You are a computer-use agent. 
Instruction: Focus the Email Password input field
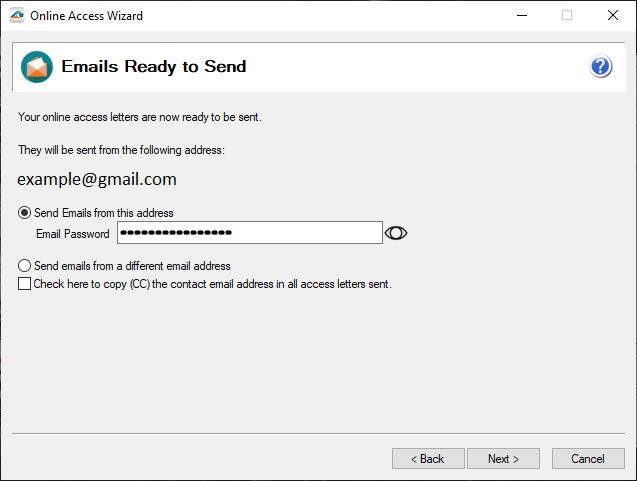pos(249,233)
